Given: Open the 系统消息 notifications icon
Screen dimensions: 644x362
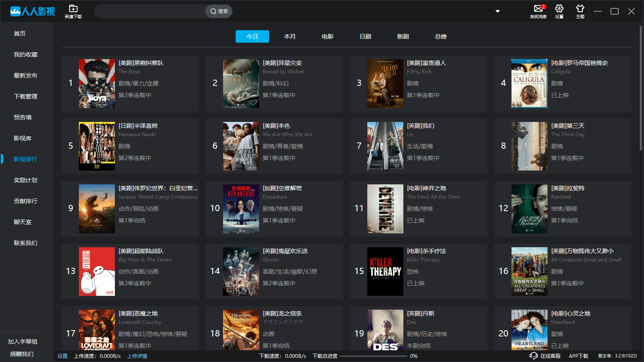Looking at the screenshot, I should (538, 11).
